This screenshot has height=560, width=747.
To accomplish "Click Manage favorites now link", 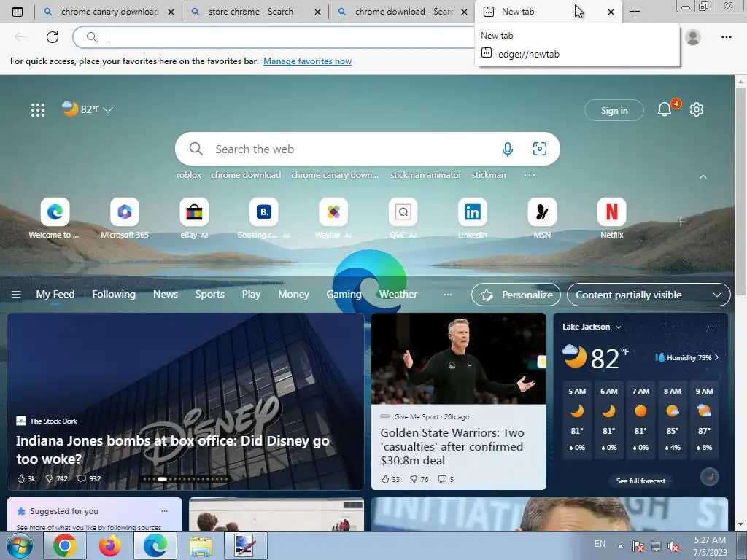I will coord(307,61).
